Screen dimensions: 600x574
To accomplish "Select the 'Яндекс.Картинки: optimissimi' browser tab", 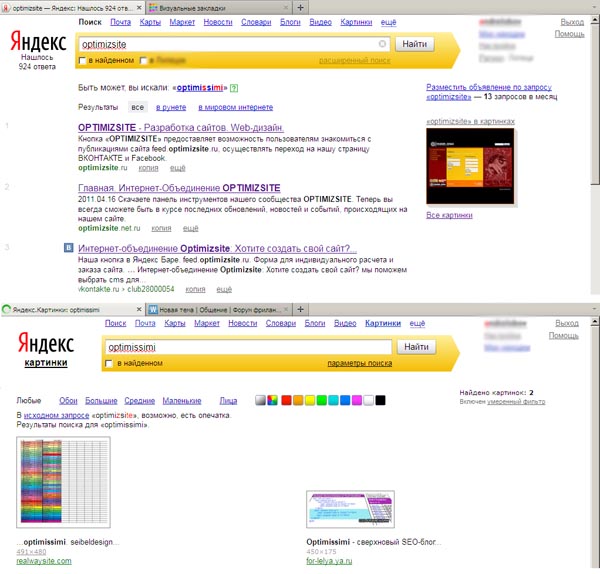I will (x=73, y=309).
